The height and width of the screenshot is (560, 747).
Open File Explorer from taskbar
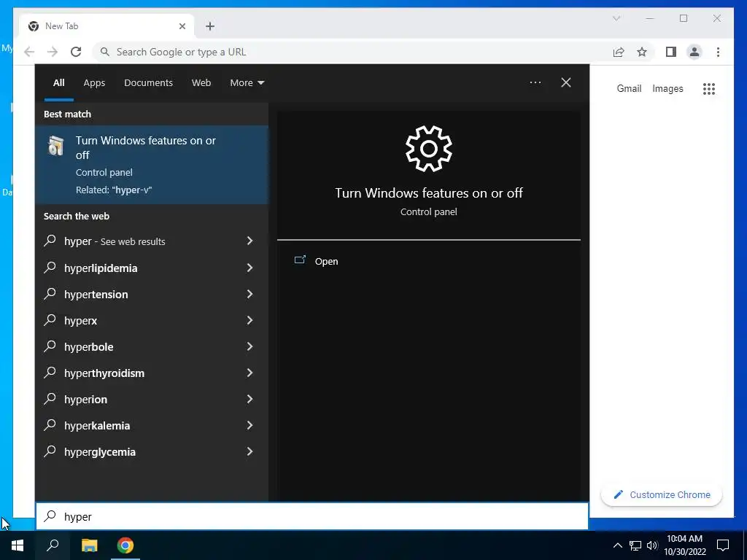[89, 545]
